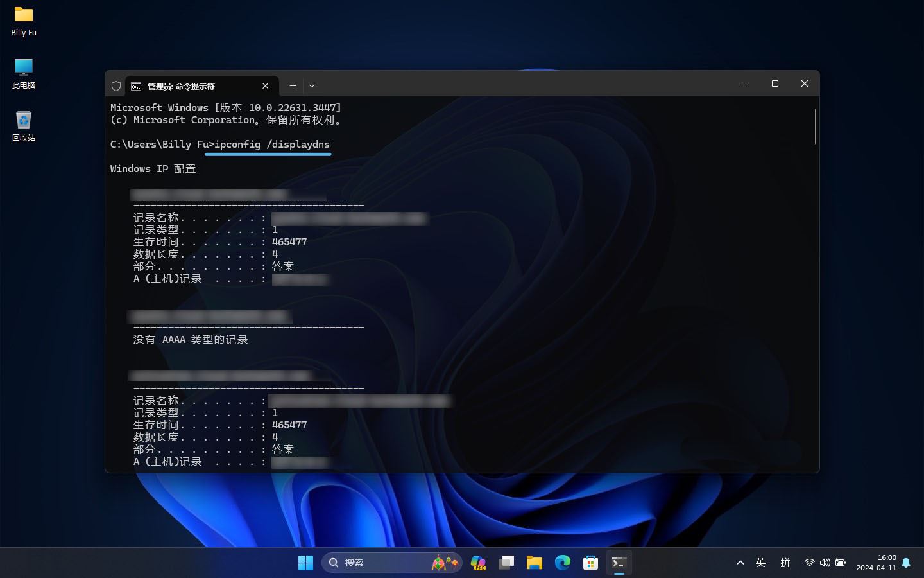
Task: Click the admin shield icon in terminal title bar
Action: [116, 85]
